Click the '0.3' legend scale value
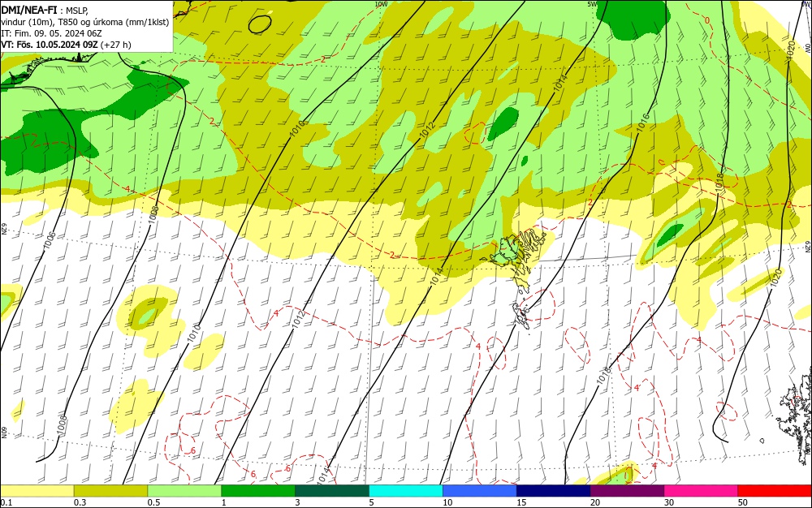 pos(80,502)
